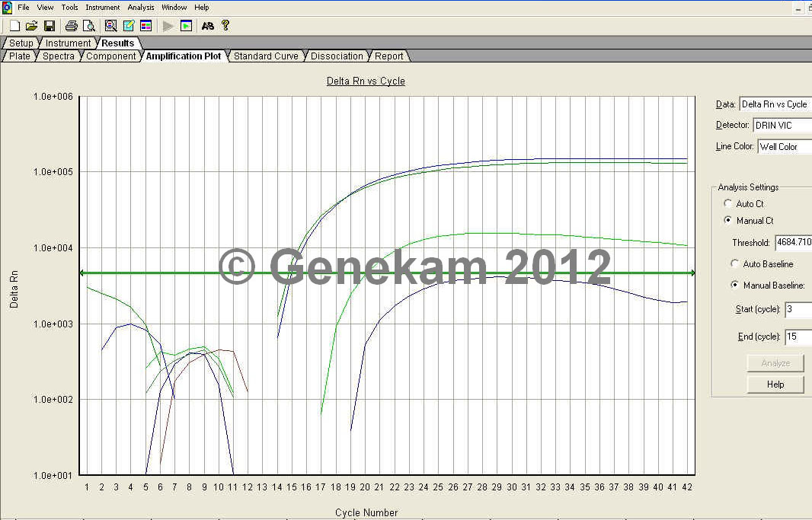Open the View menu
Image resolution: width=812 pixels, height=520 pixels.
coord(45,8)
